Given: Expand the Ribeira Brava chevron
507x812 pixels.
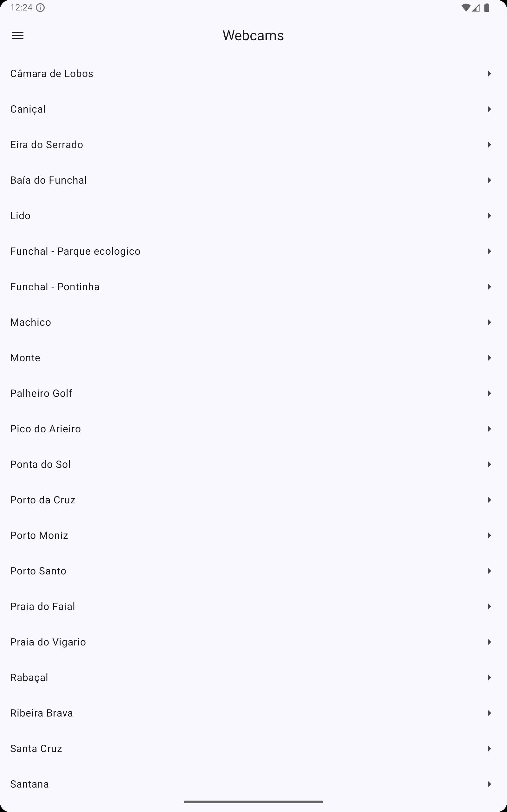Looking at the screenshot, I should (x=489, y=713).
